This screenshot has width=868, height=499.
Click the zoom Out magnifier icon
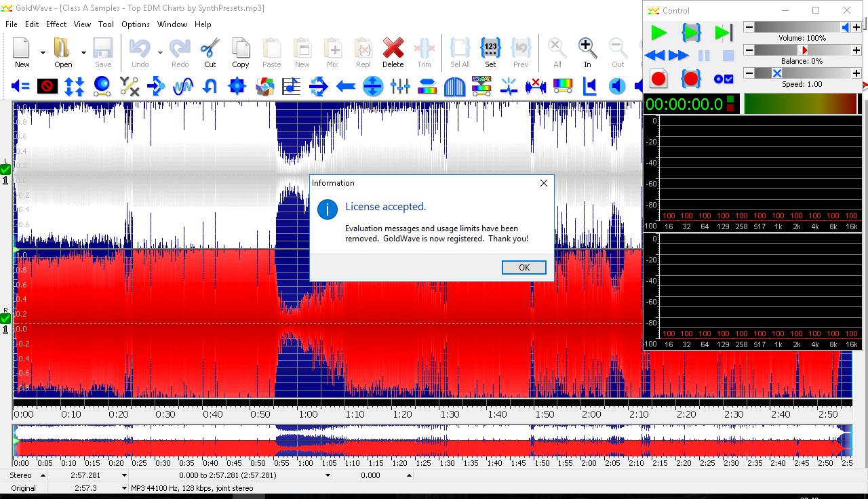tap(618, 49)
